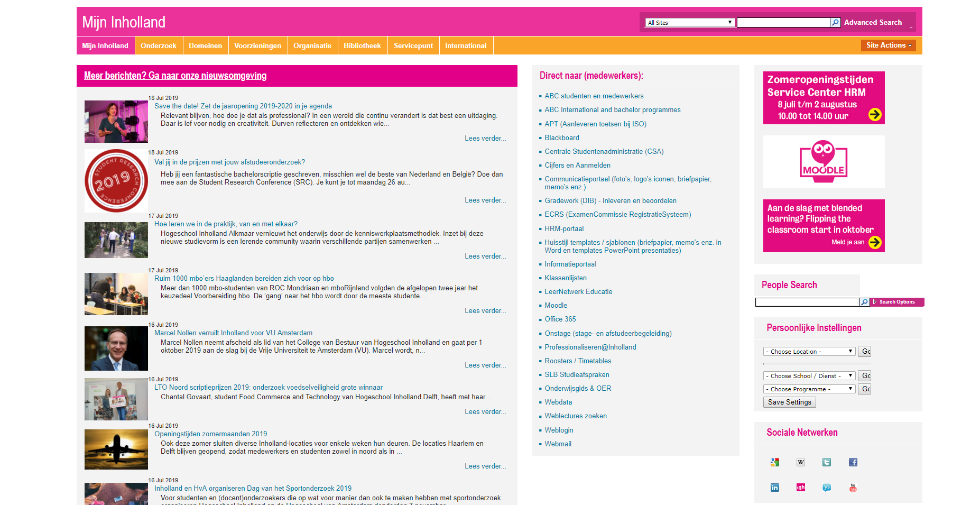Click the yellow arrow on blended learning banner
This screenshot has width=980, height=505.
875,242
